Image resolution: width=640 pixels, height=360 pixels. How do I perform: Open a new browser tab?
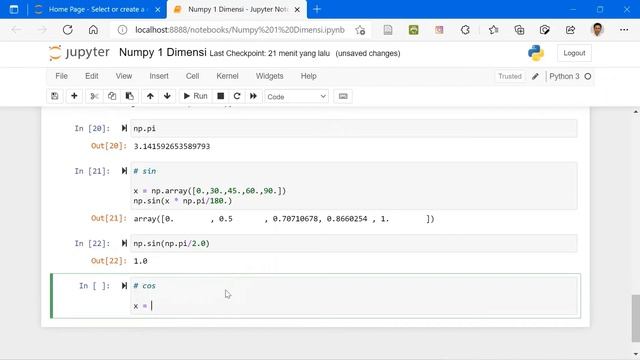pos(317,9)
